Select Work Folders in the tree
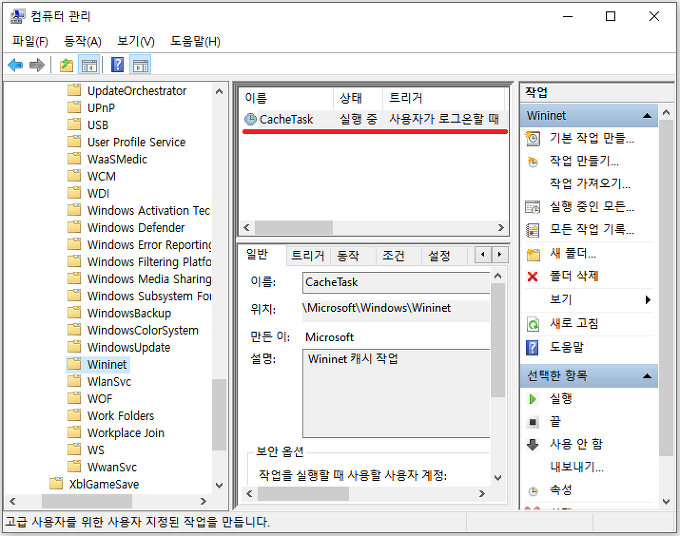Viewport: 680px width, 536px height. (x=121, y=415)
